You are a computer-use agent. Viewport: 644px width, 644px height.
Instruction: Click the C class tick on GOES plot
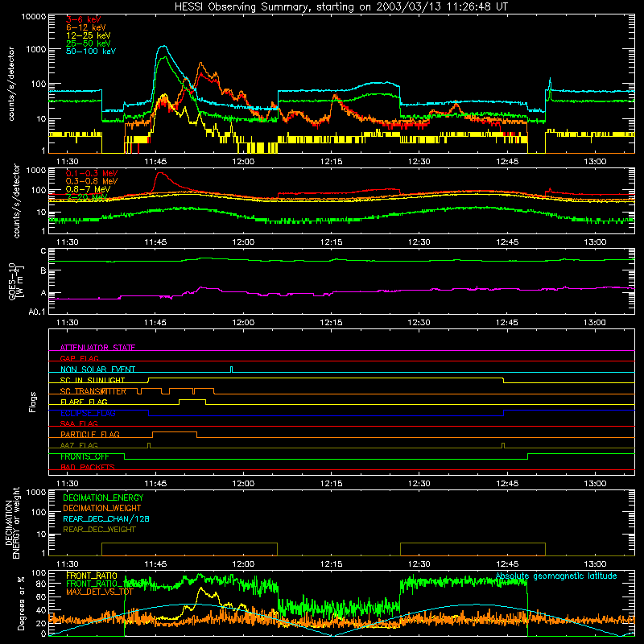click(x=43, y=251)
